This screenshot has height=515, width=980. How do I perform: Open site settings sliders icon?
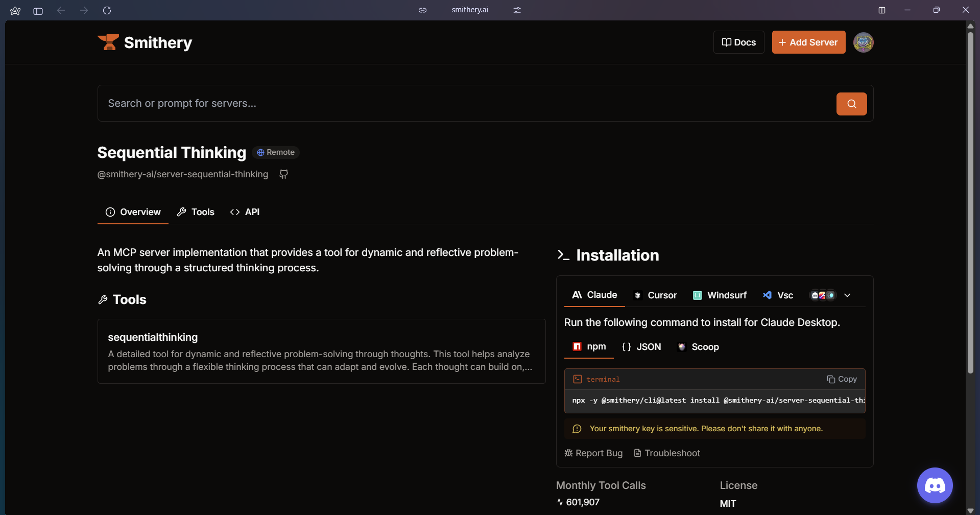pyautogui.click(x=517, y=10)
